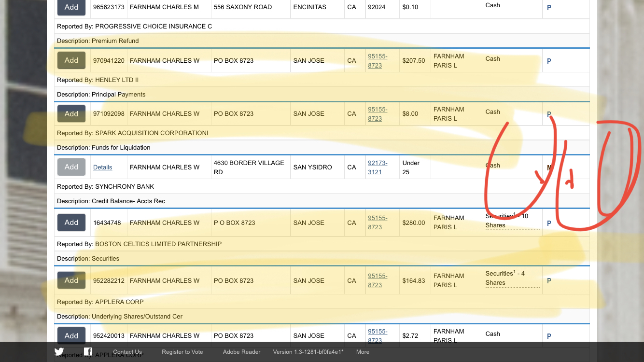Click amount $164.83

(x=414, y=280)
